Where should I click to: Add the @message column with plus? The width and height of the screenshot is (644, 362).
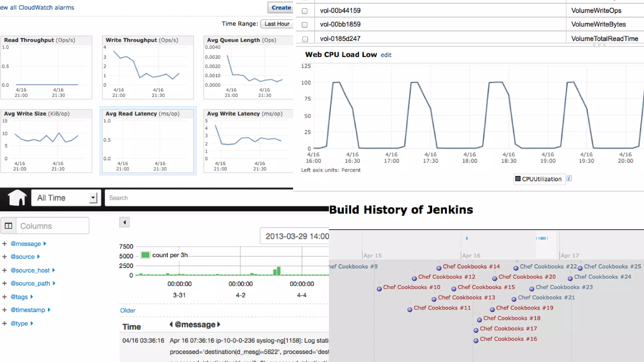coord(4,244)
